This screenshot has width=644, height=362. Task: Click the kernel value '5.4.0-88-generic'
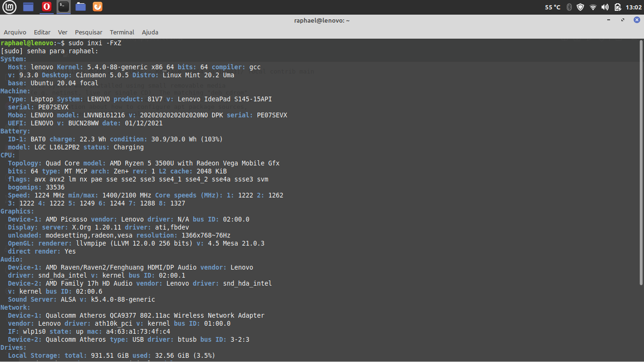117,67
